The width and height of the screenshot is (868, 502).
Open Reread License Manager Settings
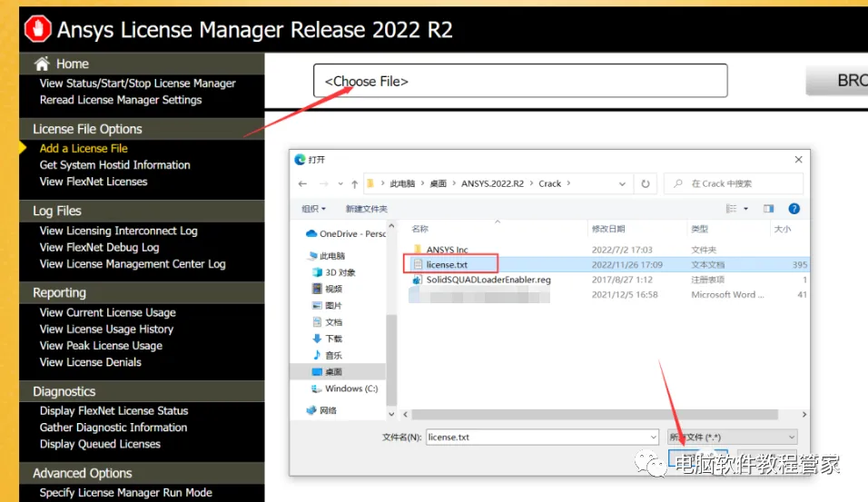click(121, 100)
